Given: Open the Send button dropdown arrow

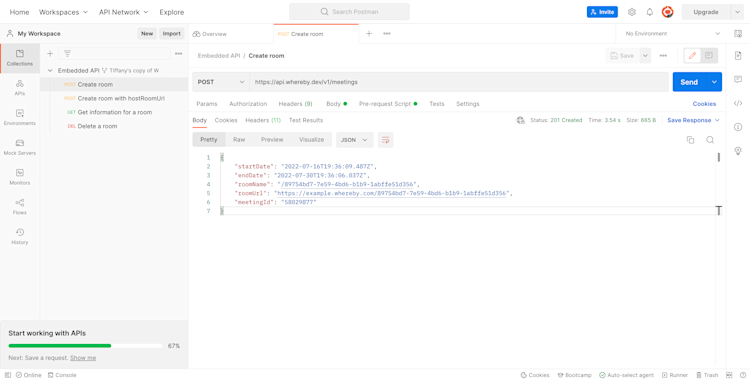Looking at the screenshot, I should click(714, 82).
